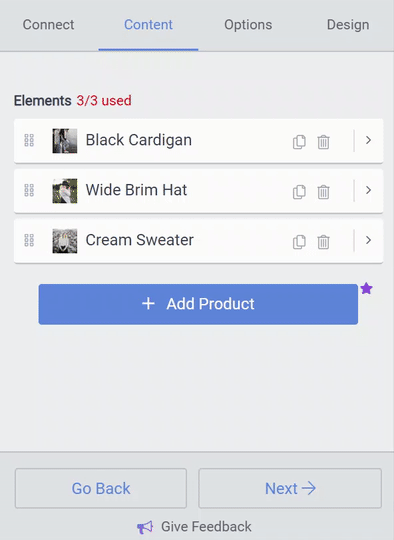Switch to the Connect tab
Viewport: 394px width, 540px height.
pyautogui.click(x=49, y=25)
